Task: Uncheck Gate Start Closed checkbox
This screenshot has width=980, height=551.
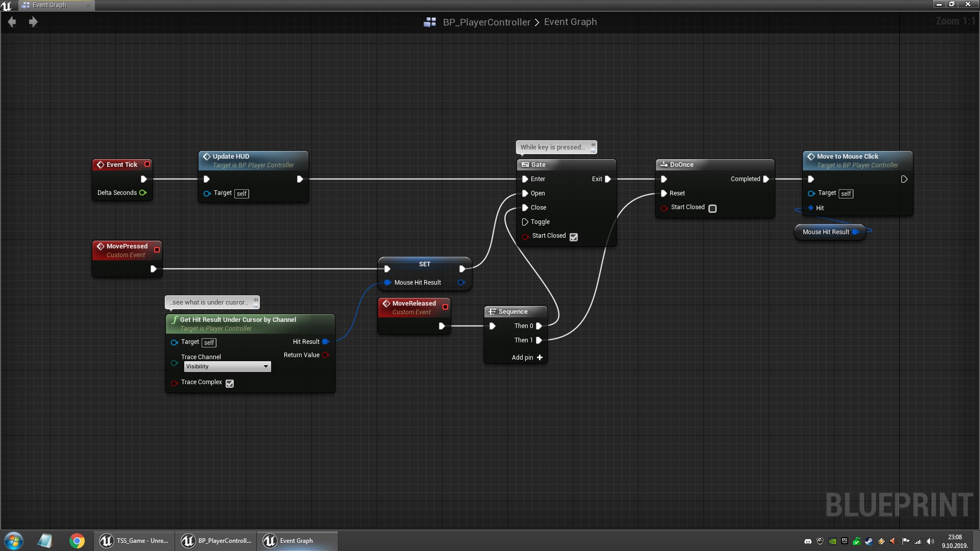Action: click(574, 237)
